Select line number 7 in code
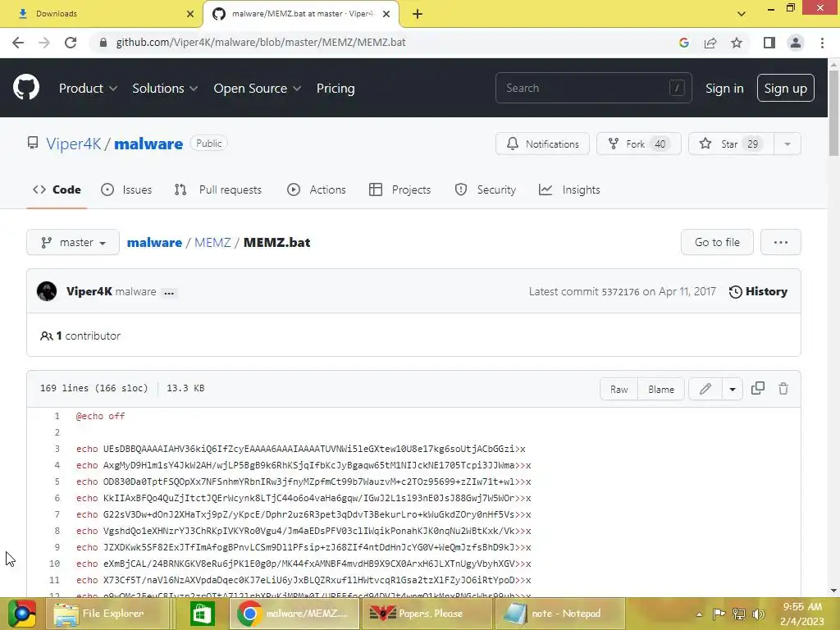Image resolution: width=840 pixels, height=630 pixels. pos(57,514)
